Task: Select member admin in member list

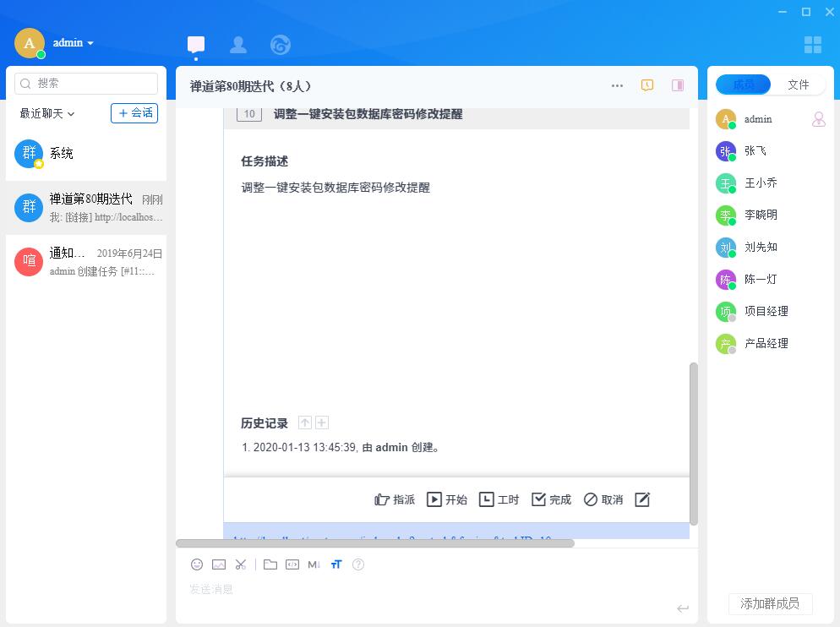Action: tap(771, 119)
